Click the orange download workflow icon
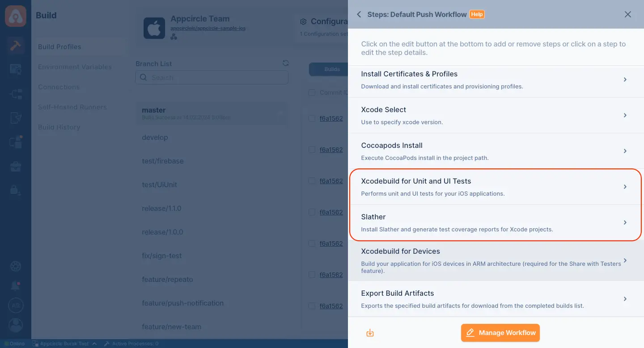Screen dimensions: 644x348 pyautogui.click(x=370, y=333)
